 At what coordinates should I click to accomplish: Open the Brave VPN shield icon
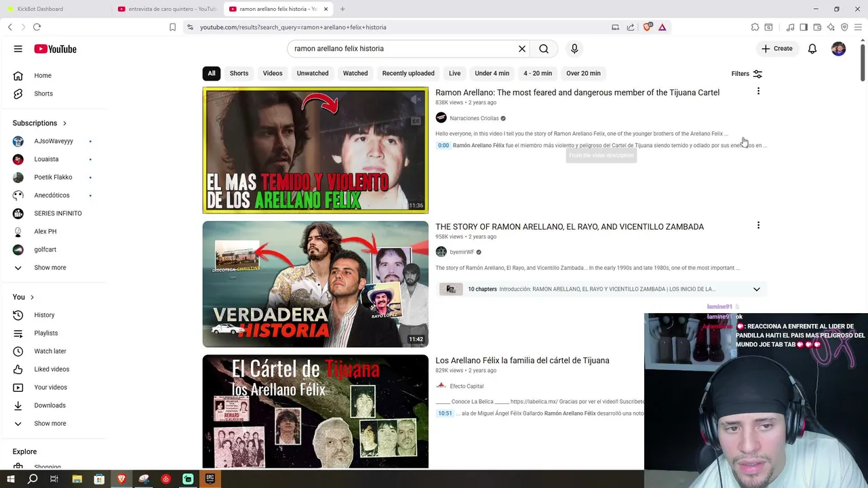[844, 27]
